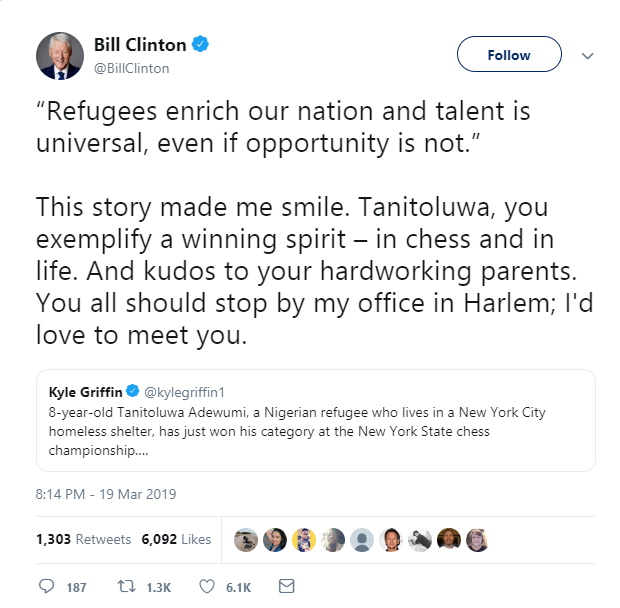620x608 pixels.
Task: Click the 187 replies count
Action: 76,587
